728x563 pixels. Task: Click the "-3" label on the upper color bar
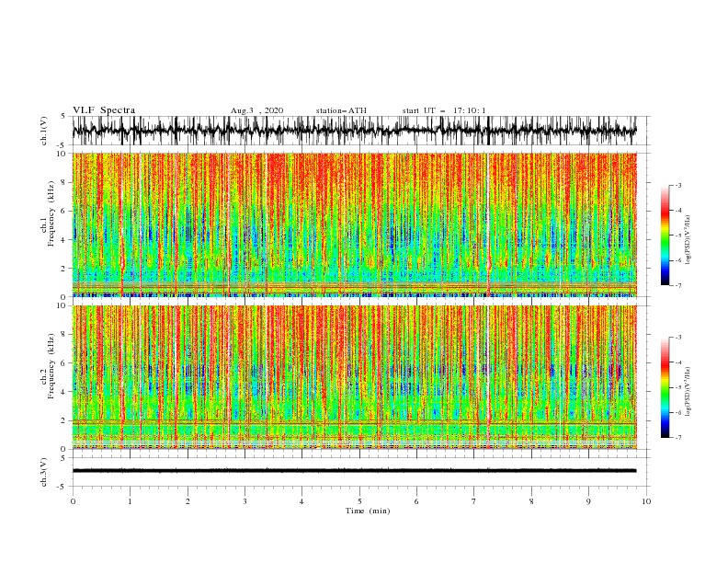point(677,185)
